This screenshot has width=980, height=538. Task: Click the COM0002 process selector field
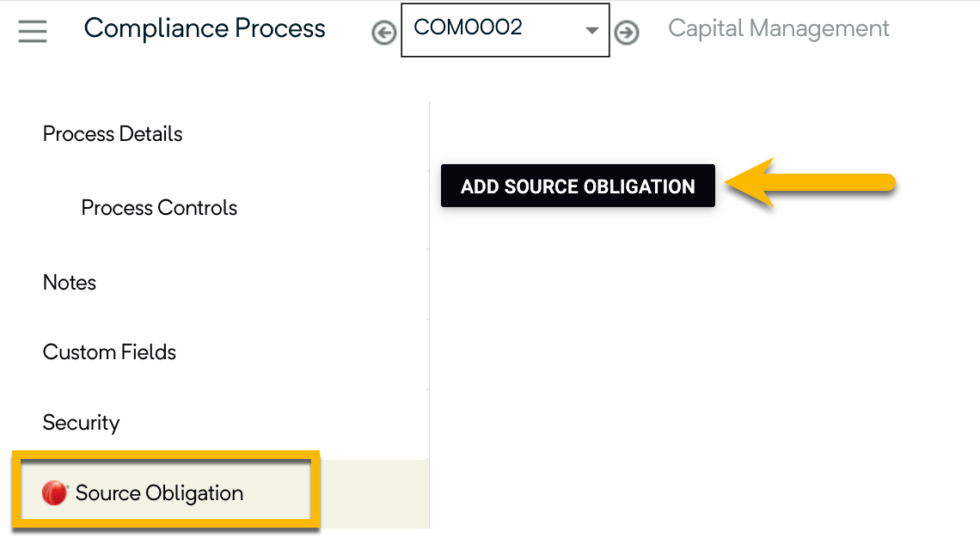505,30
